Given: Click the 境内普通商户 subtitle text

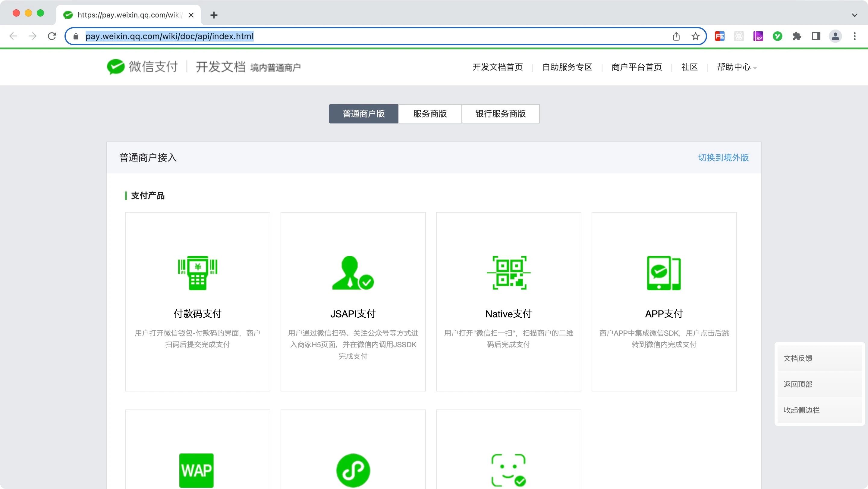Looking at the screenshot, I should pos(275,68).
